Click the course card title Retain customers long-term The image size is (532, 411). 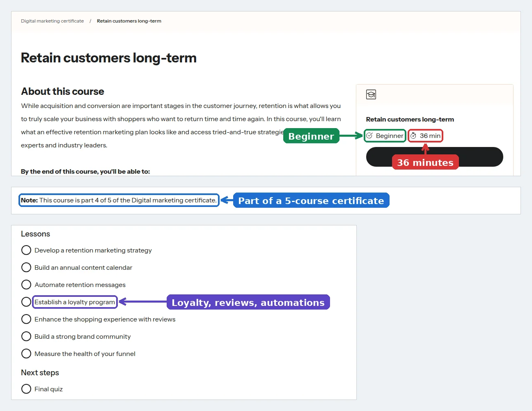[410, 119]
